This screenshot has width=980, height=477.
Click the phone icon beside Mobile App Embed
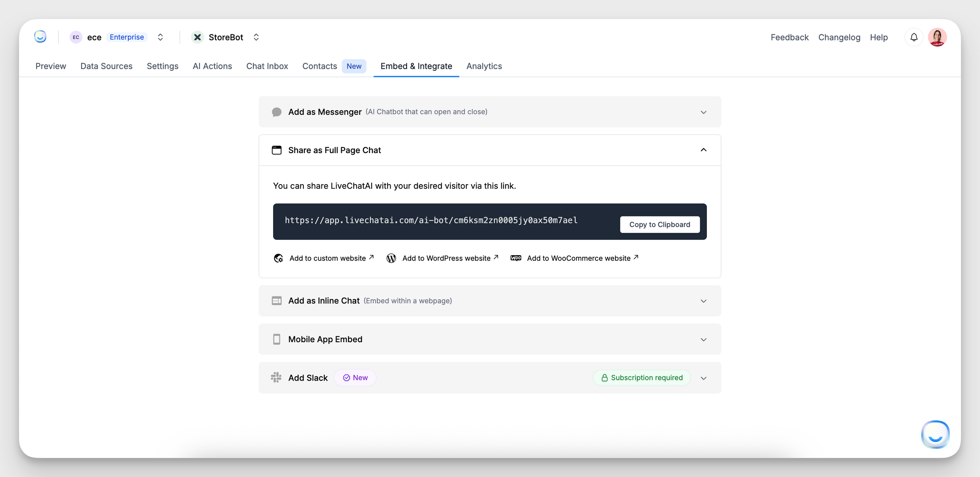point(276,339)
